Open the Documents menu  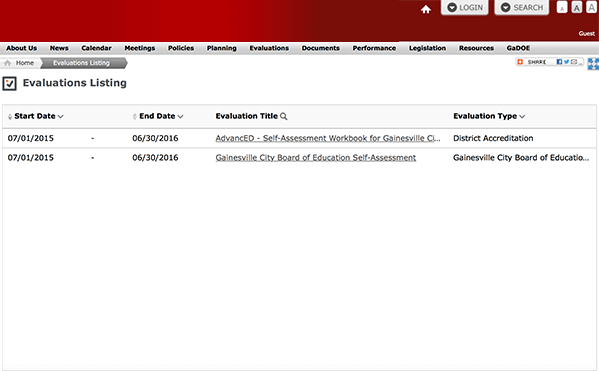[321, 48]
